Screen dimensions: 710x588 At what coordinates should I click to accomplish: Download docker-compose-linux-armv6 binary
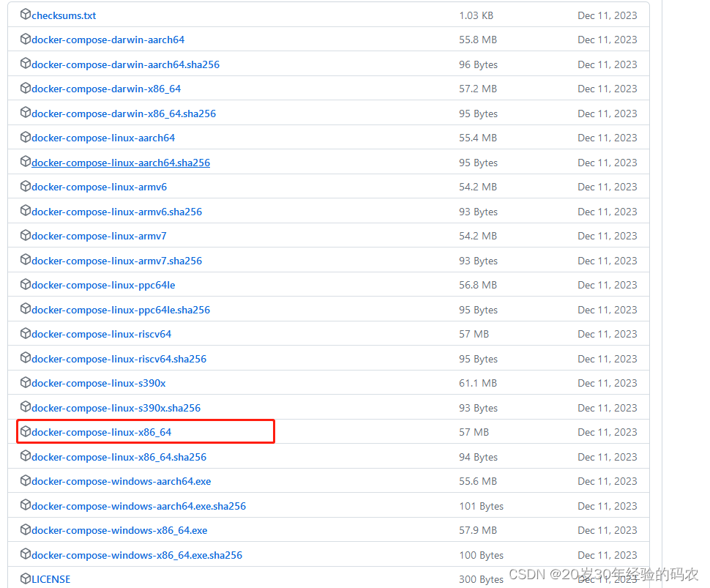[99, 187]
